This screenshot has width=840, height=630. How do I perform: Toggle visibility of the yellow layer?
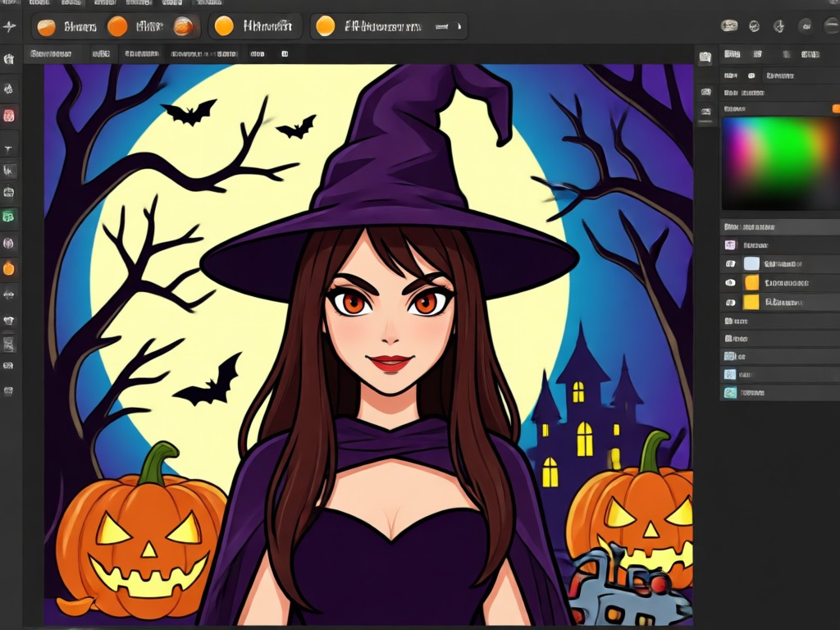729,303
